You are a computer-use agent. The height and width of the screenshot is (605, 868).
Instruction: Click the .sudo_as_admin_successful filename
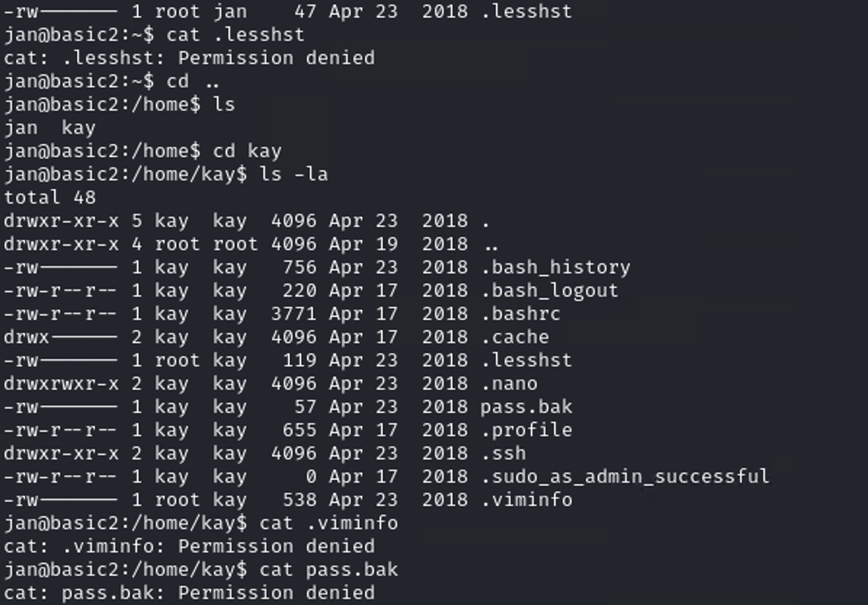pyautogui.click(x=625, y=477)
